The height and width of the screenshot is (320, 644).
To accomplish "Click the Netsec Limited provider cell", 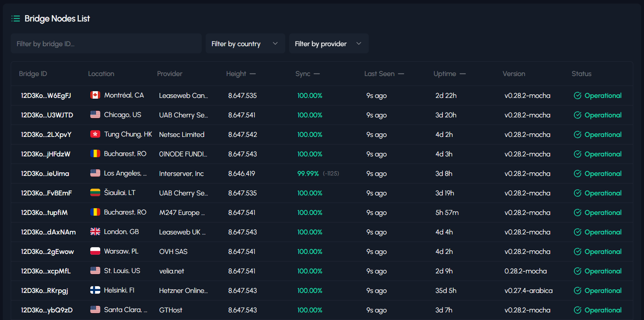I will tap(182, 135).
